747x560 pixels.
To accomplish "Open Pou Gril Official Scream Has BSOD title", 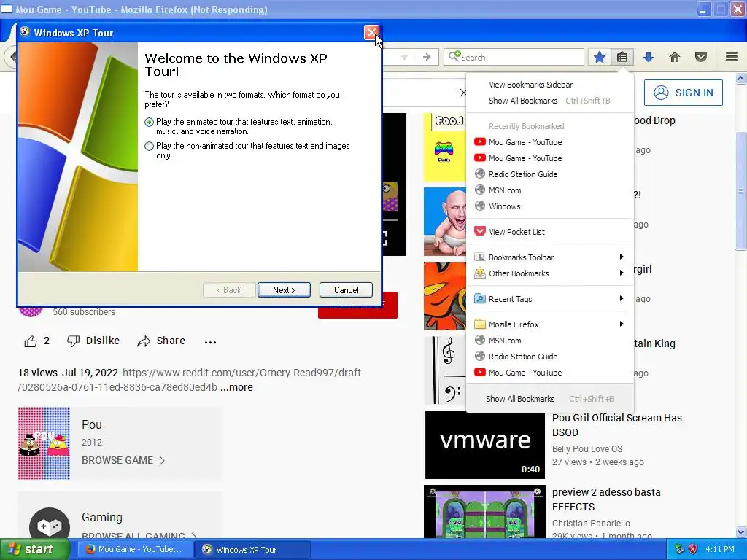I will 617,425.
